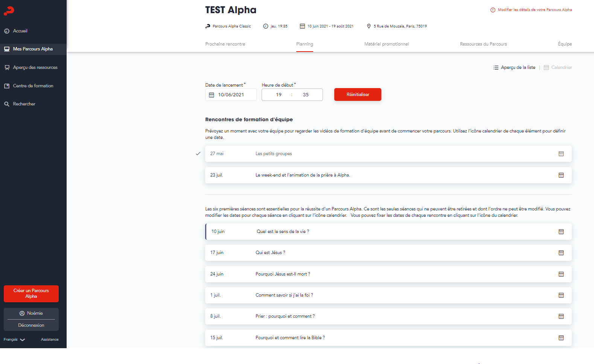594x364 pixels.
Task: Click the session 'Pourquoi Jésus est-Il mort ?'
Action: (283, 274)
